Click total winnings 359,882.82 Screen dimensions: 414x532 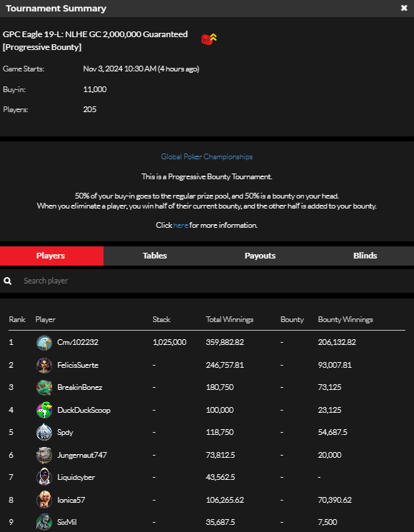(x=225, y=342)
